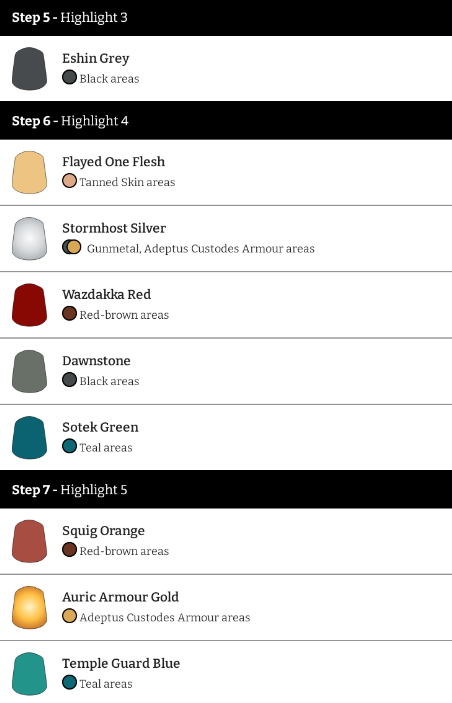
Task: Select the Adeptus Custodes Armour areas label
Action: [x=165, y=618]
